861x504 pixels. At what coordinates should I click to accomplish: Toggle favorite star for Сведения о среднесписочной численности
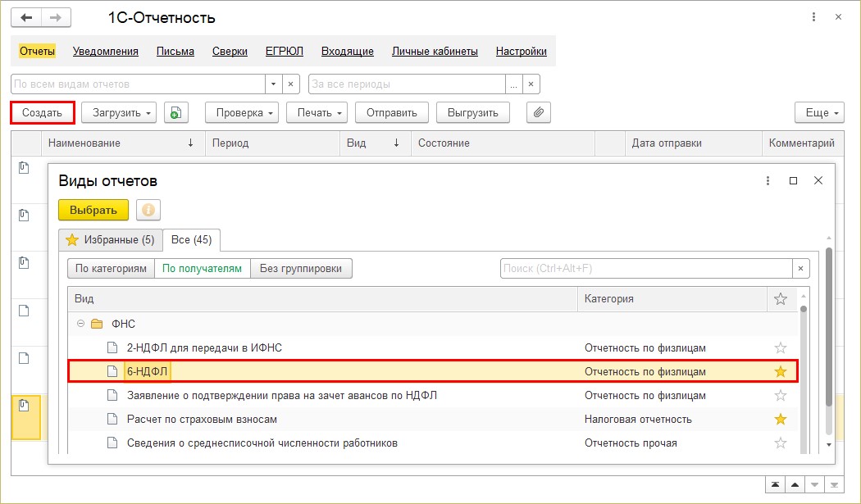click(781, 443)
